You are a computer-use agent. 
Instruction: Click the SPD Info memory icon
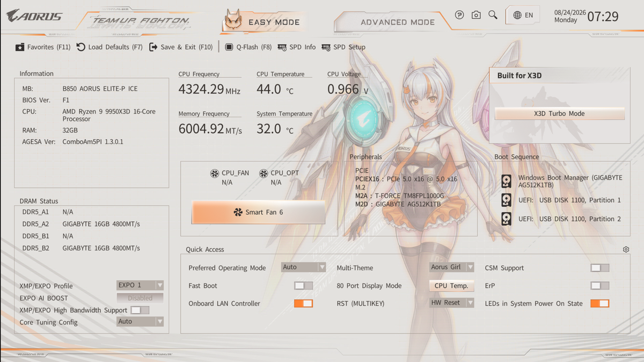point(282,47)
